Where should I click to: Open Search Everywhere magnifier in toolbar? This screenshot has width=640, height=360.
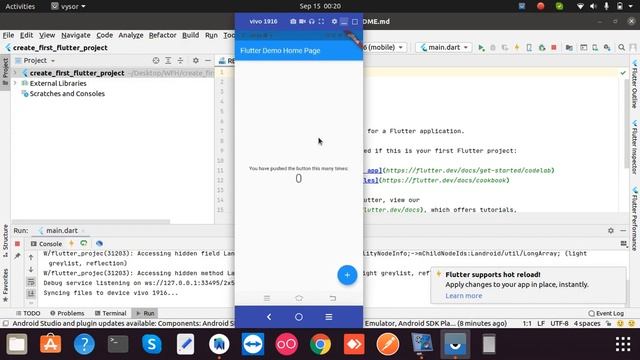click(621, 48)
